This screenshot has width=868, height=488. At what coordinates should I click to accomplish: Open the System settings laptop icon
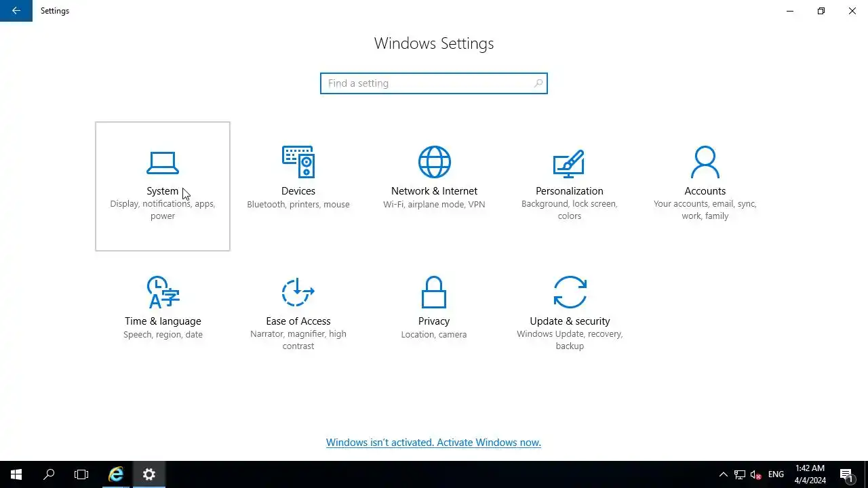163,163
